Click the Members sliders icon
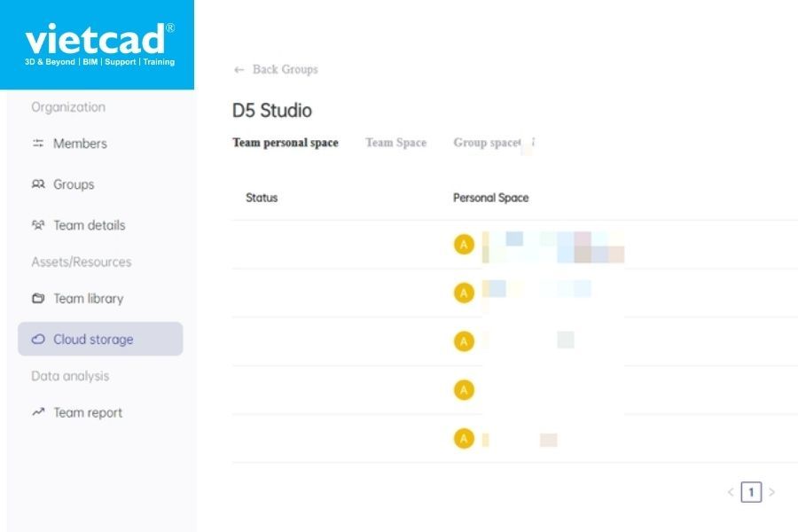The image size is (798, 532). 38,143
